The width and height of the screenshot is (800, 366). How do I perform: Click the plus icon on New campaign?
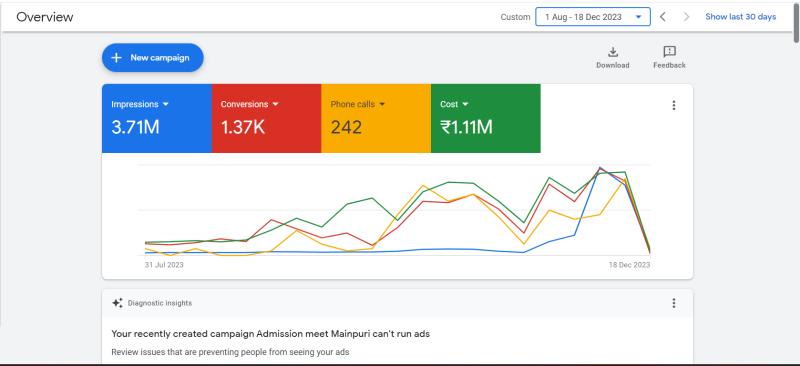(x=116, y=58)
